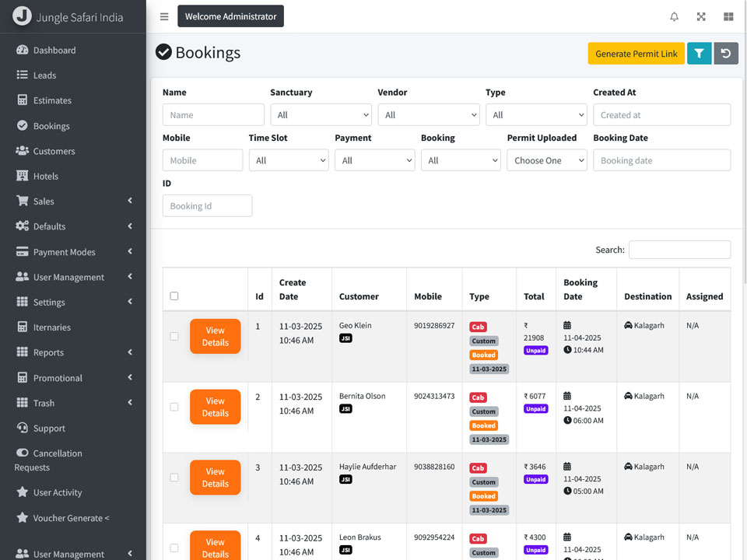This screenshot has width=747, height=560.
Task: Click the car icon beside Kalagarh in row 2
Action: coord(629,396)
